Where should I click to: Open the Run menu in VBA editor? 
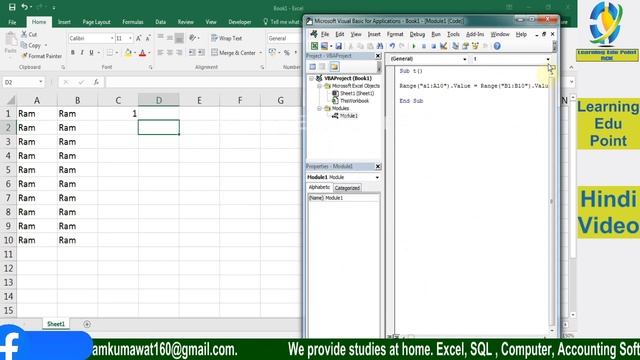[436, 34]
